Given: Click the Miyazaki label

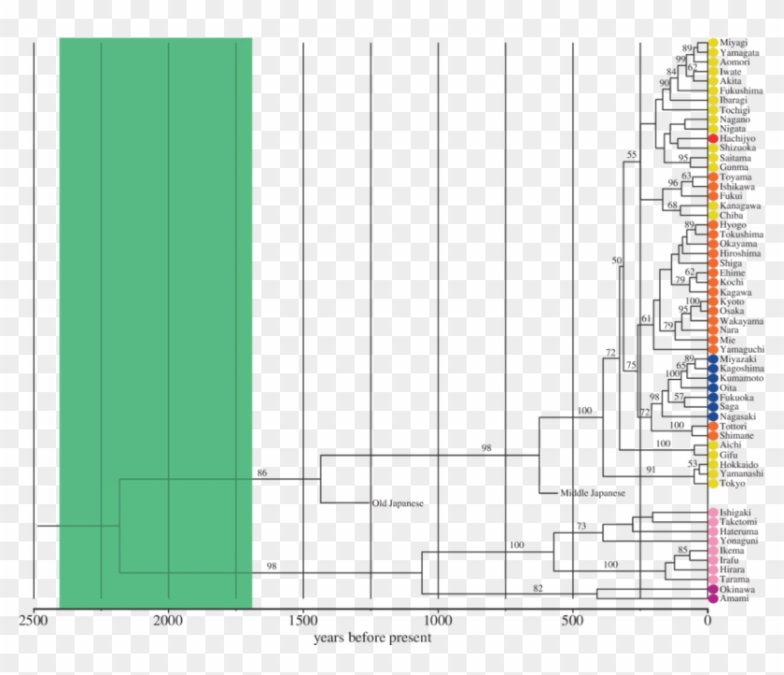Looking at the screenshot, I should click(737, 359).
